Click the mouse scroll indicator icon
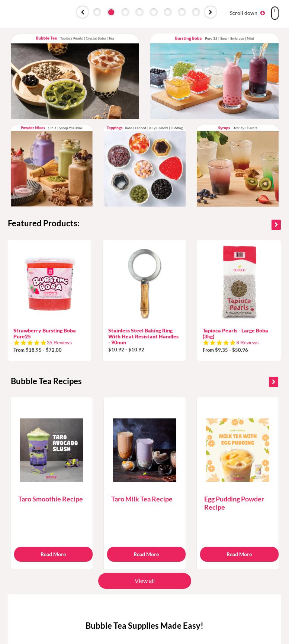 tap(275, 13)
